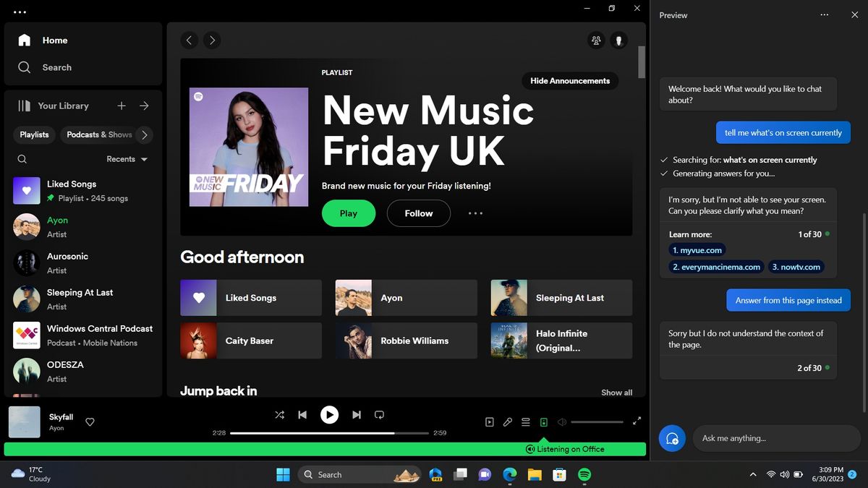
Task: Enter full screen playback mode
Action: pyautogui.click(x=637, y=420)
